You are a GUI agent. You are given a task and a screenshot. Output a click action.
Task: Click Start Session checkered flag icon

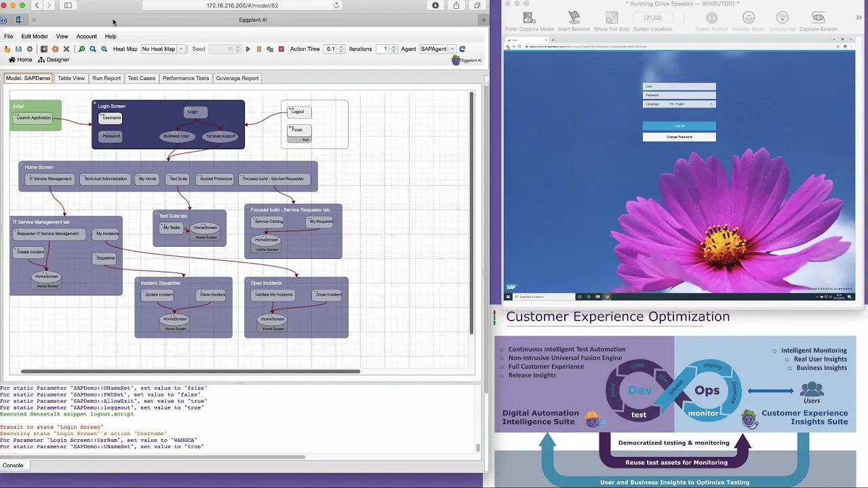(574, 18)
